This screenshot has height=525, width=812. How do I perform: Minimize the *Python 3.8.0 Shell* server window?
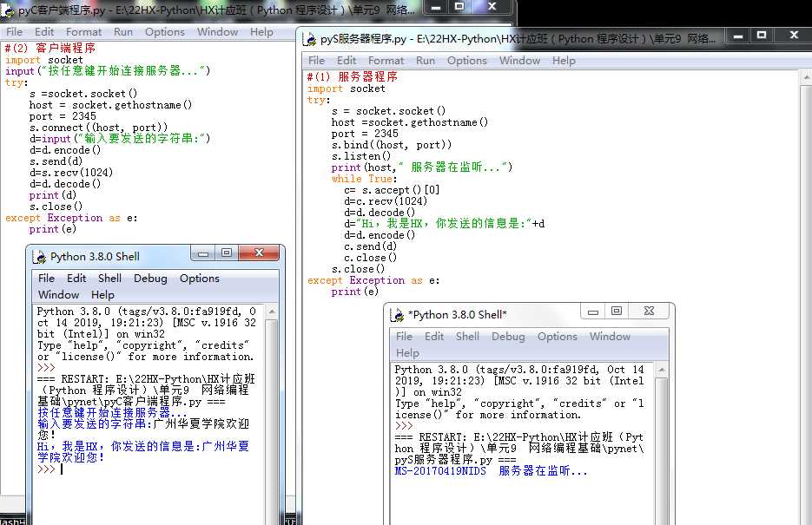591,312
